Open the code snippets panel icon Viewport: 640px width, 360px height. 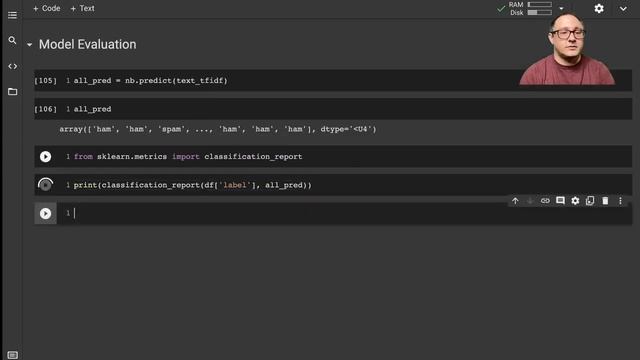12,66
